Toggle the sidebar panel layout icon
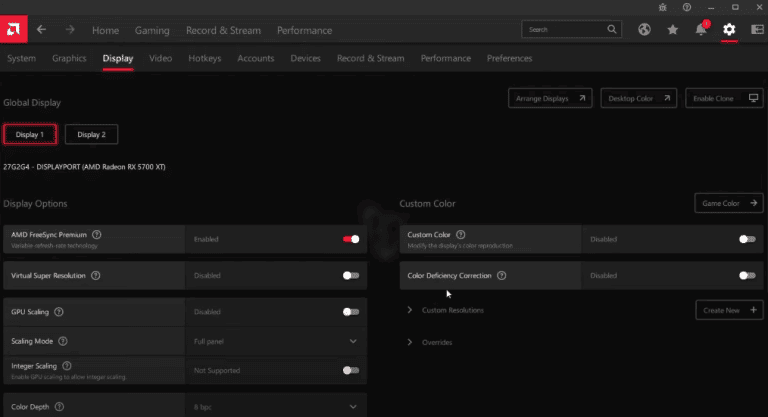 click(x=755, y=30)
